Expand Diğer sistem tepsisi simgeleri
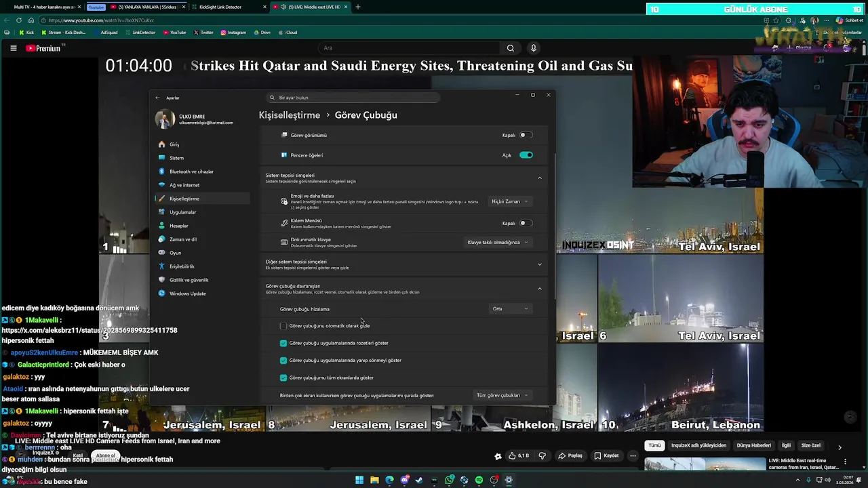This screenshot has width=868, height=488. [540, 264]
